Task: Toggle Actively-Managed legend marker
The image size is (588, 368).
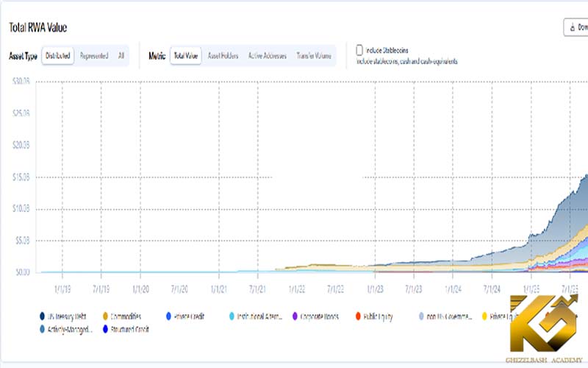Action: coord(43,329)
